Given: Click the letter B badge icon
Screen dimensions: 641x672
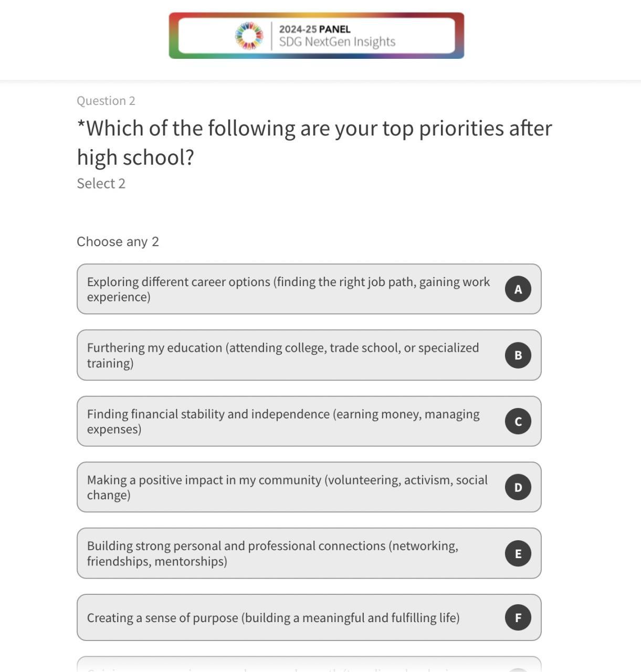Looking at the screenshot, I should click(518, 355).
